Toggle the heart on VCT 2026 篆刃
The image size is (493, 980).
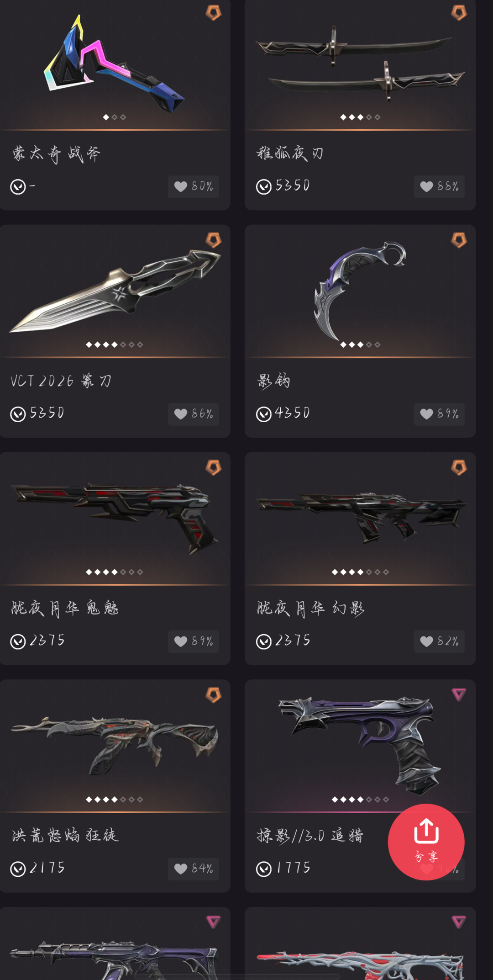181,414
